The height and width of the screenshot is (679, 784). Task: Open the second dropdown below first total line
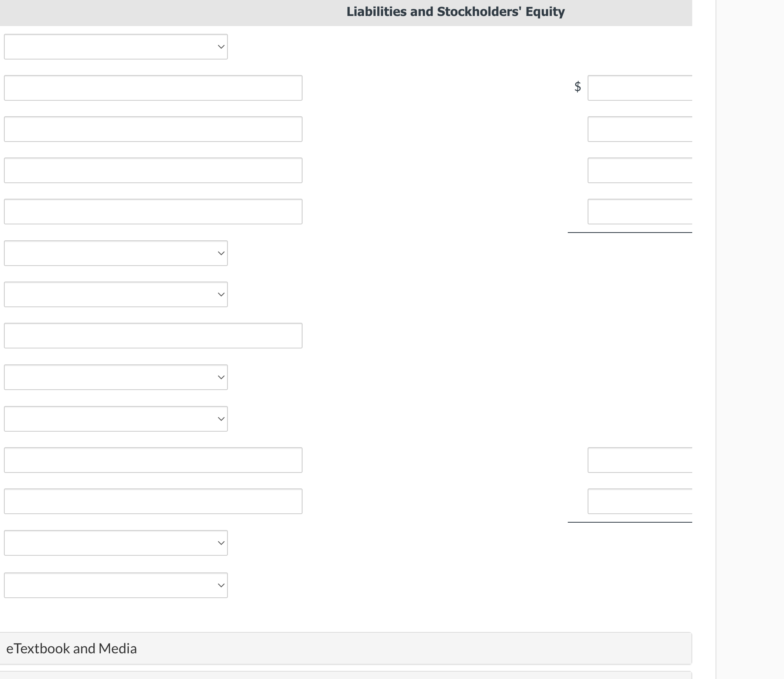click(x=116, y=253)
